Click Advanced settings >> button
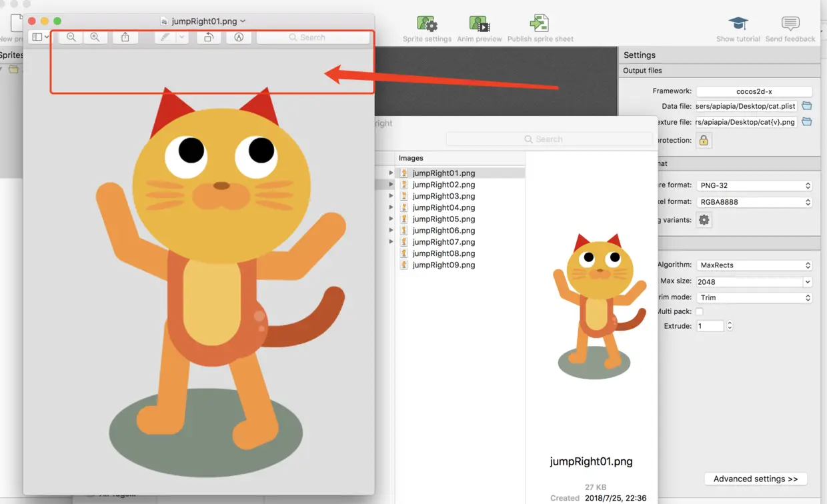The image size is (827, 504). tap(756, 479)
